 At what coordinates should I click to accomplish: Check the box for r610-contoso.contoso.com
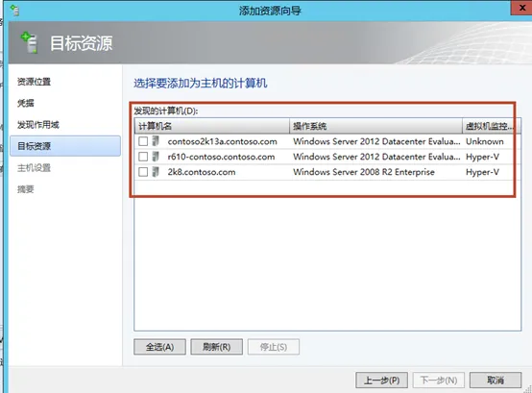[x=143, y=157]
